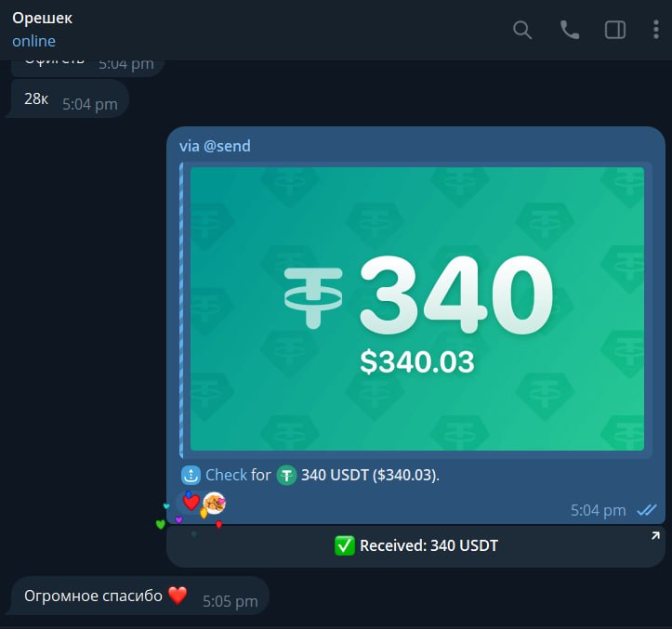Click the via @send bot link

(215, 146)
